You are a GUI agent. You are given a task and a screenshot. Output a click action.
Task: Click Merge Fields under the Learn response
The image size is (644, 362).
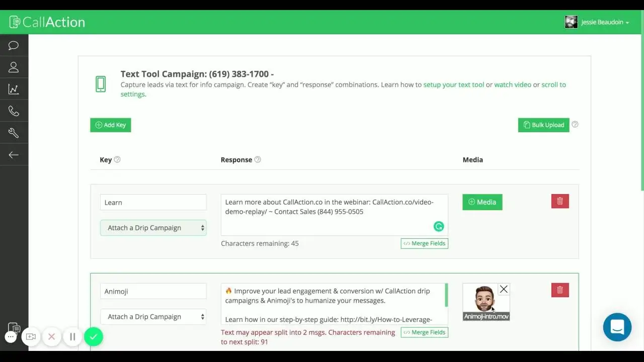click(x=425, y=243)
